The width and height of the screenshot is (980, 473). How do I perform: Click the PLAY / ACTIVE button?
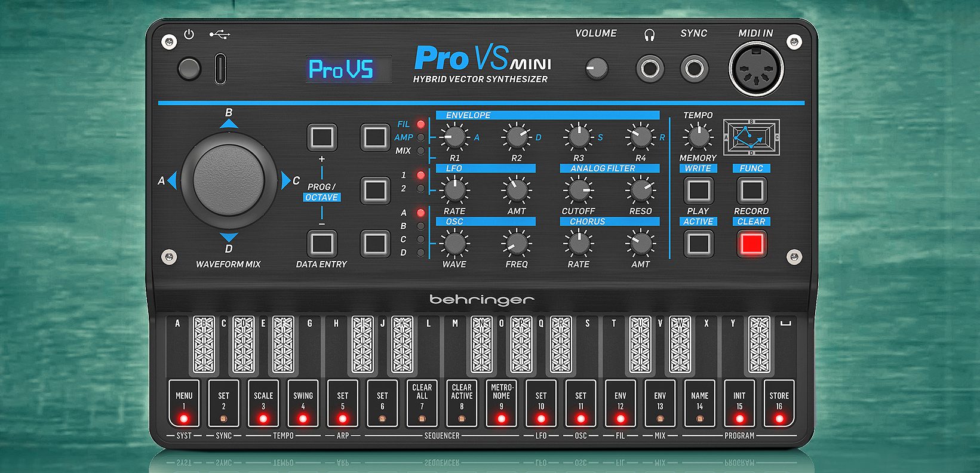[698, 244]
